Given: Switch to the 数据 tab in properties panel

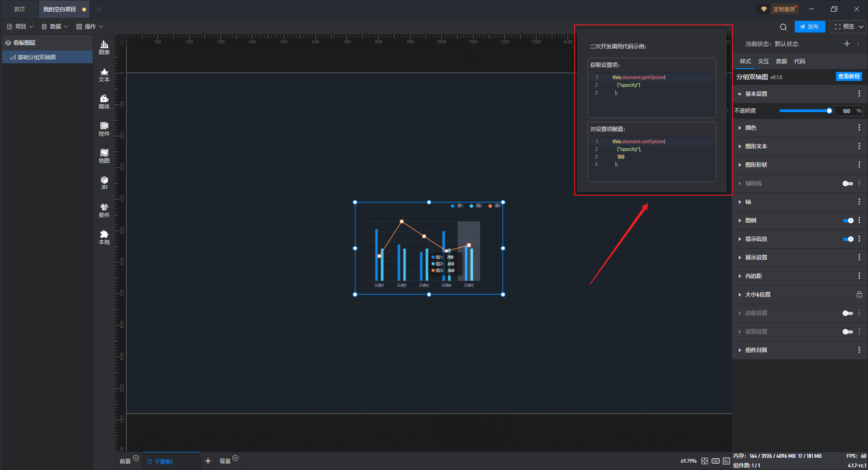Looking at the screenshot, I should [781, 61].
